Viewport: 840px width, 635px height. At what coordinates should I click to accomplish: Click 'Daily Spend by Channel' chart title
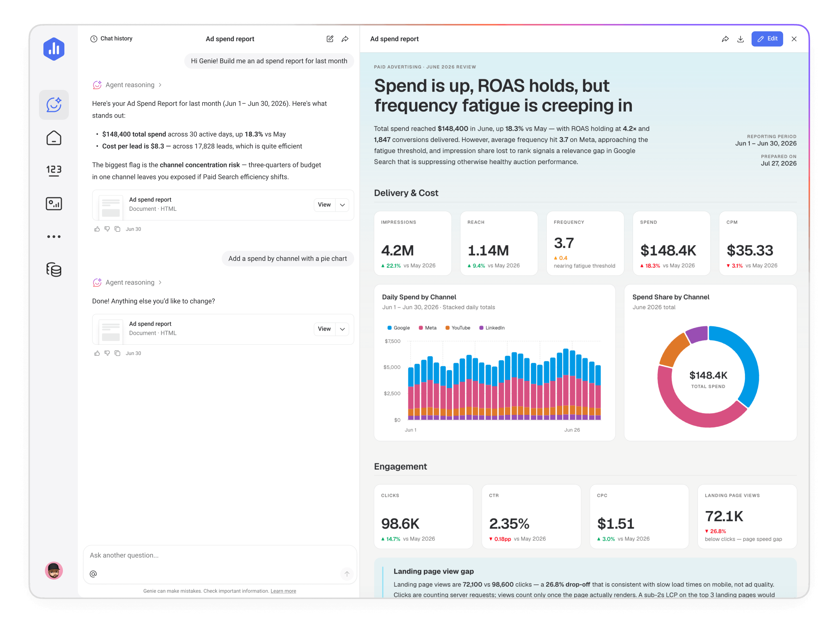pos(419,297)
